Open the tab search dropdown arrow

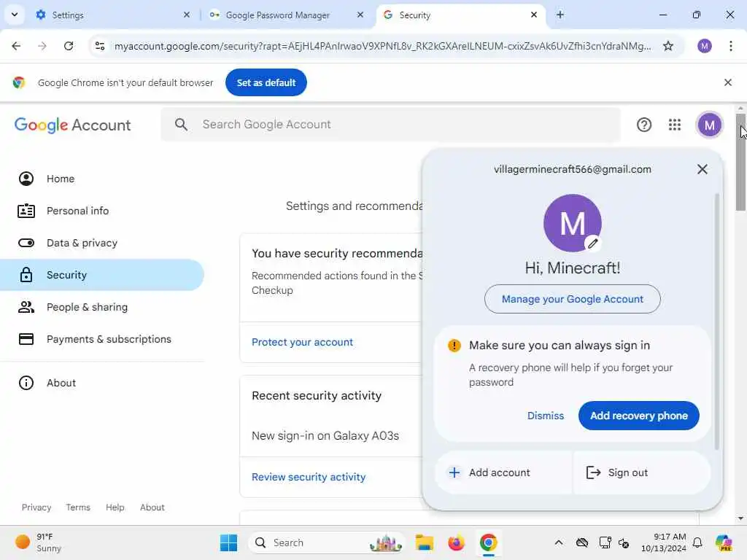tap(15, 15)
